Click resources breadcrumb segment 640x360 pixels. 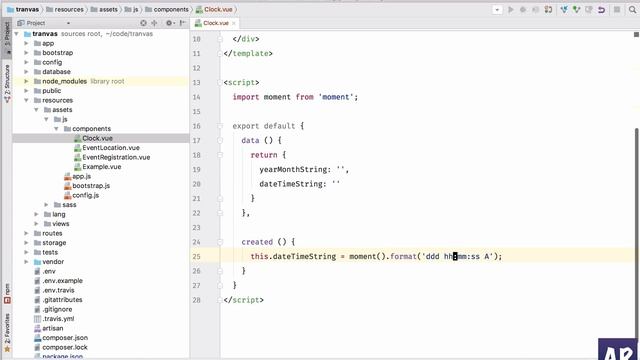point(64,9)
